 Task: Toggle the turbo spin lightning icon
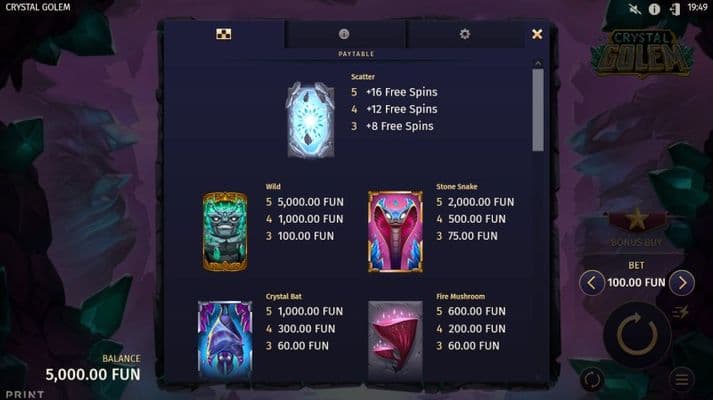(x=681, y=312)
